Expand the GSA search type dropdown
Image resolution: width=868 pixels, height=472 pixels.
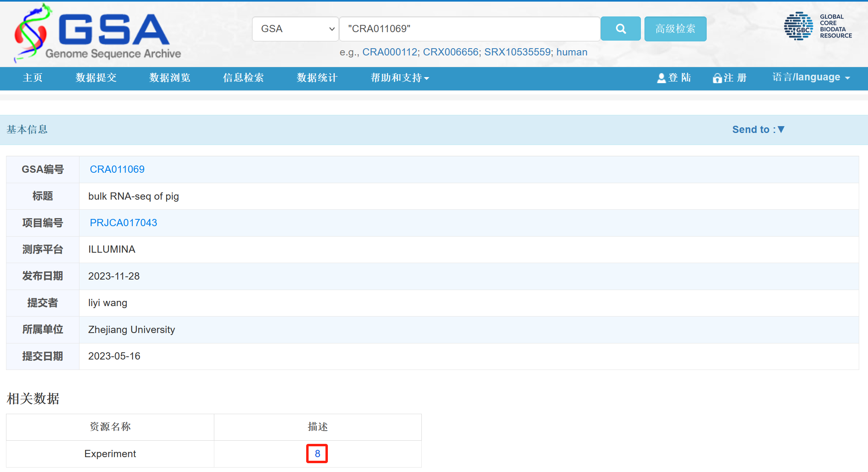coord(295,29)
